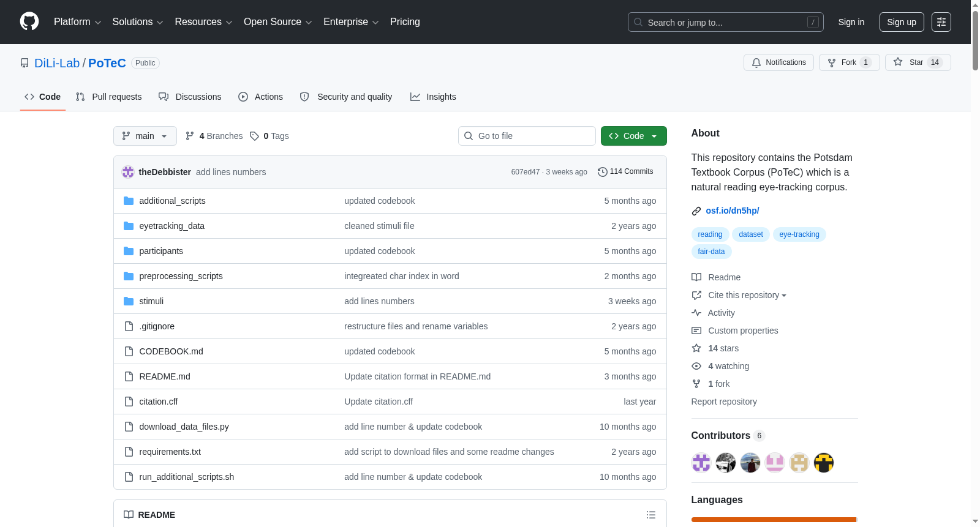Click the citation.cff file icon
Viewport: 980px width, 527px height.
[129, 402]
